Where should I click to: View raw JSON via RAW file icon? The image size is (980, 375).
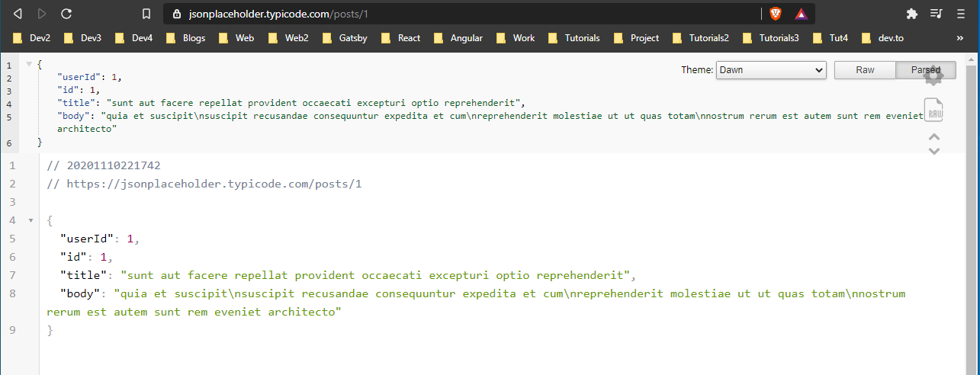934,111
